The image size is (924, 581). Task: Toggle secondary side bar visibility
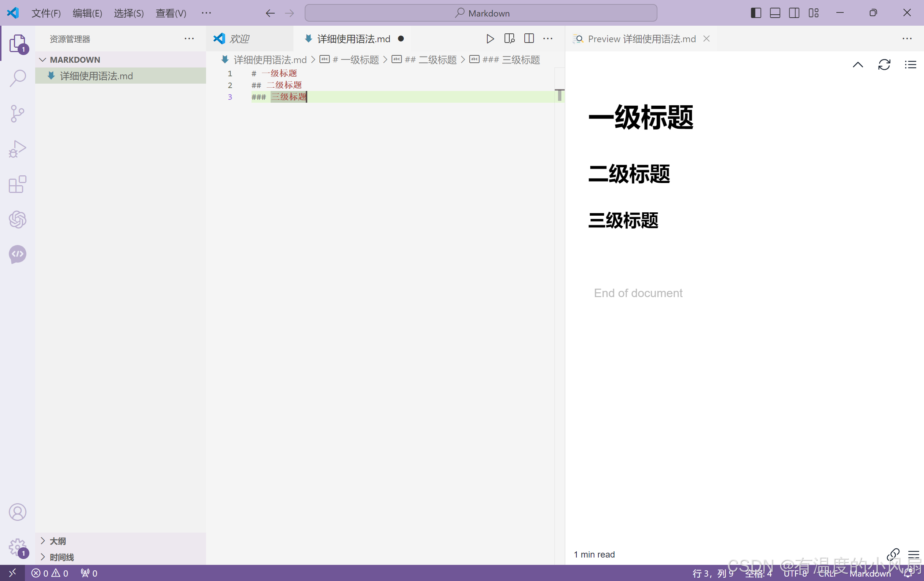click(794, 13)
